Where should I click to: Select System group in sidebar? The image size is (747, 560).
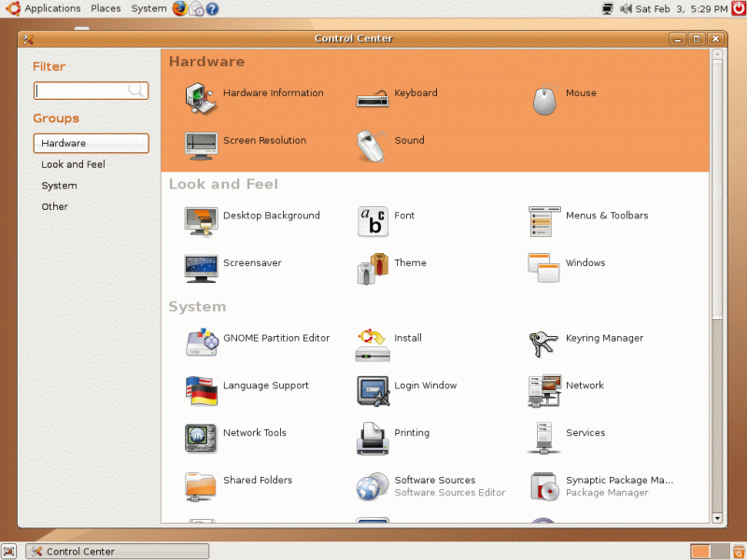click(x=59, y=186)
